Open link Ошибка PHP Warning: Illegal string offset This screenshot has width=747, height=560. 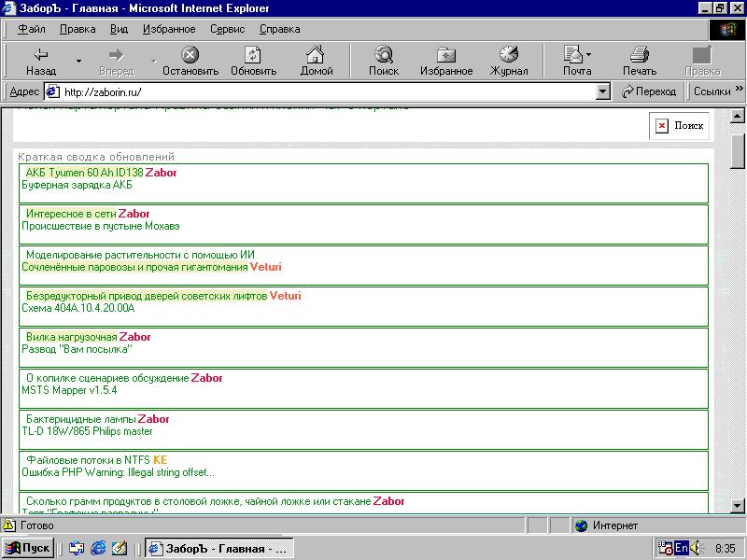click(x=118, y=472)
